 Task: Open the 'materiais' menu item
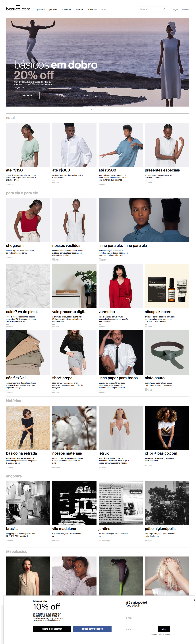coord(92,10)
